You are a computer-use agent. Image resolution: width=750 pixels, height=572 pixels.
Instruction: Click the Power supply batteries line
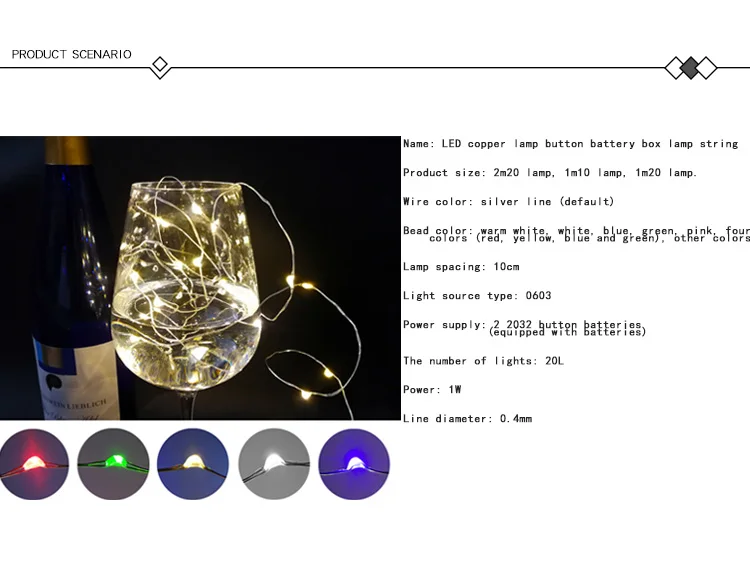(x=525, y=328)
